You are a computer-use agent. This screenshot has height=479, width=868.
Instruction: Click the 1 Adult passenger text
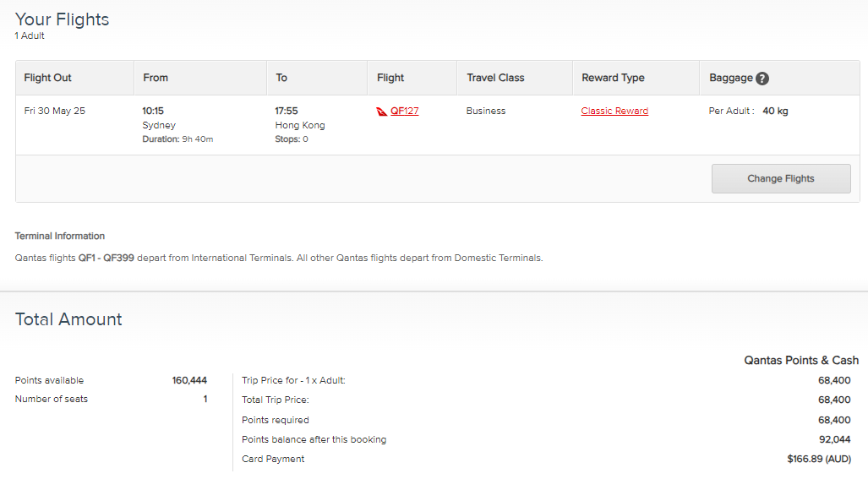pyautogui.click(x=30, y=35)
